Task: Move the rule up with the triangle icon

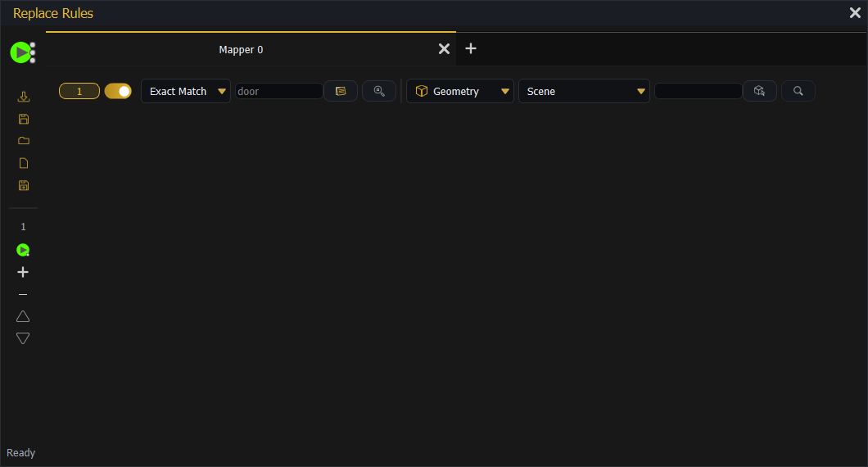Action: click(x=23, y=316)
